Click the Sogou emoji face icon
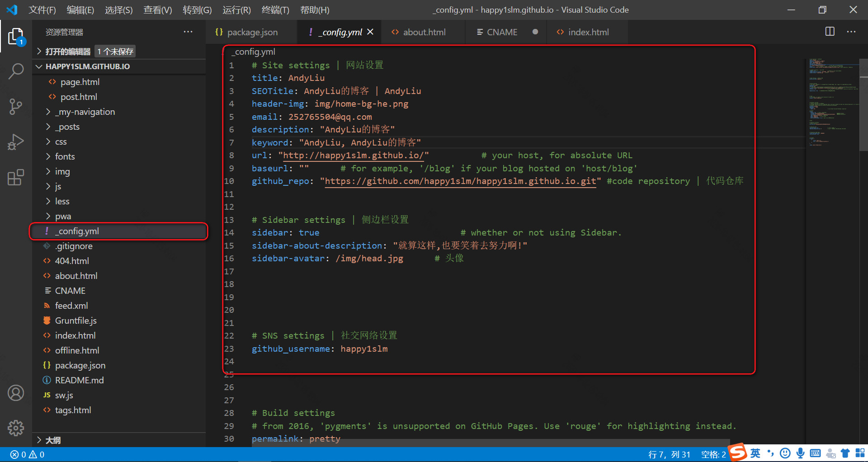 point(785,453)
